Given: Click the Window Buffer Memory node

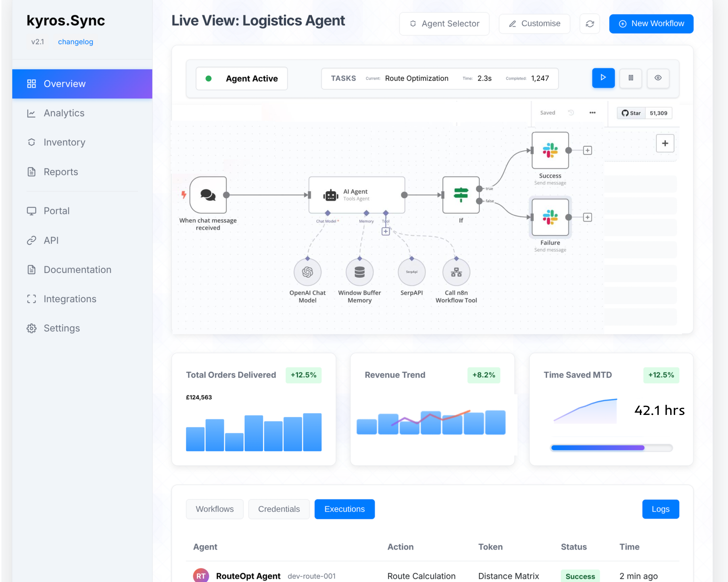Looking at the screenshot, I should pyautogui.click(x=359, y=272).
